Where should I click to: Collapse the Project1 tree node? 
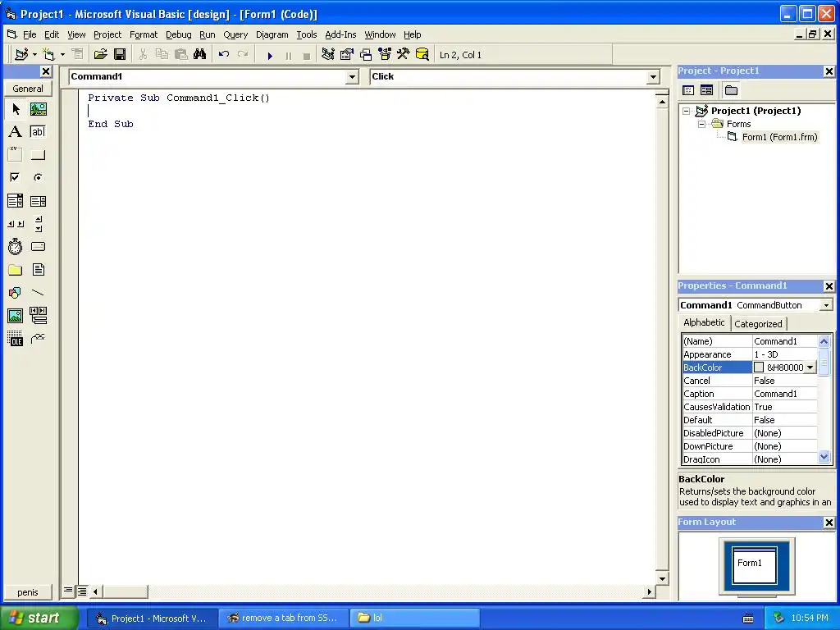[687, 111]
